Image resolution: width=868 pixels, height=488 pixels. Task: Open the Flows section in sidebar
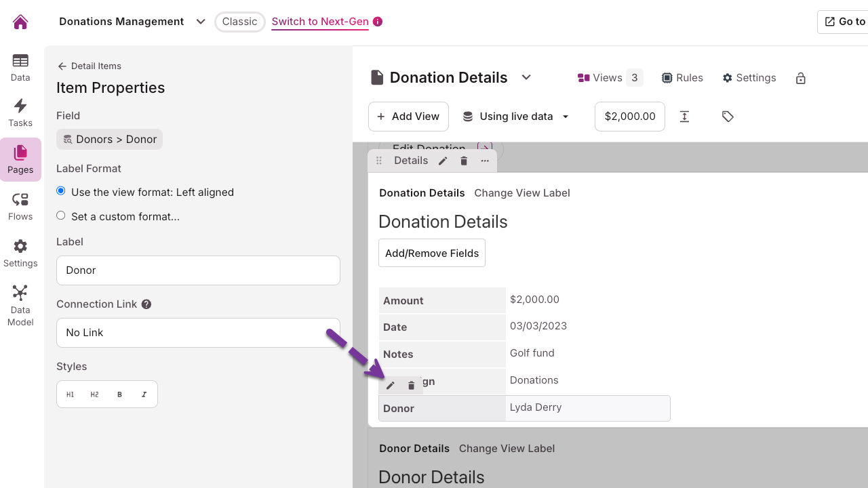point(20,207)
